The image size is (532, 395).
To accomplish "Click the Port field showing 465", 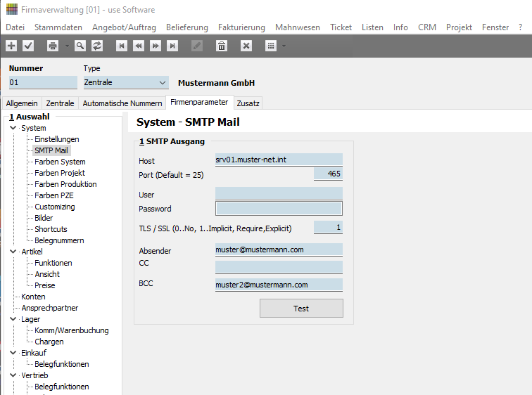I will (x=328, y=174).
